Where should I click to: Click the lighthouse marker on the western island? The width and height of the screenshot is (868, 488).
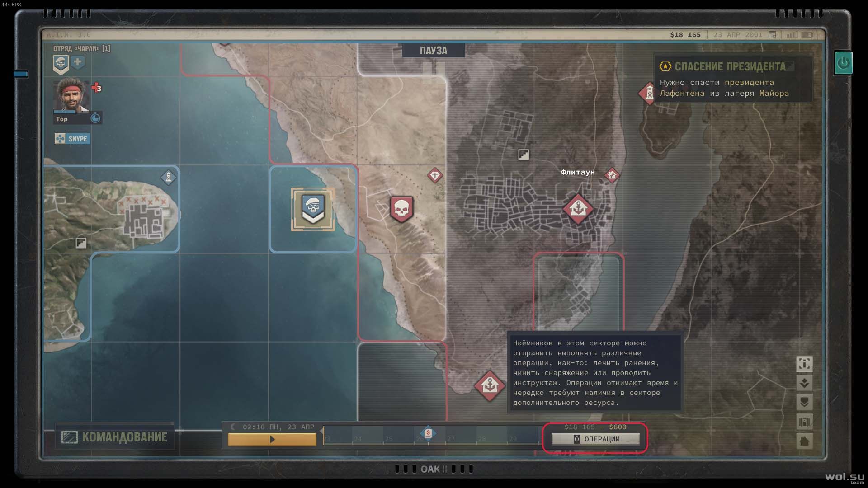pos(169,177)
